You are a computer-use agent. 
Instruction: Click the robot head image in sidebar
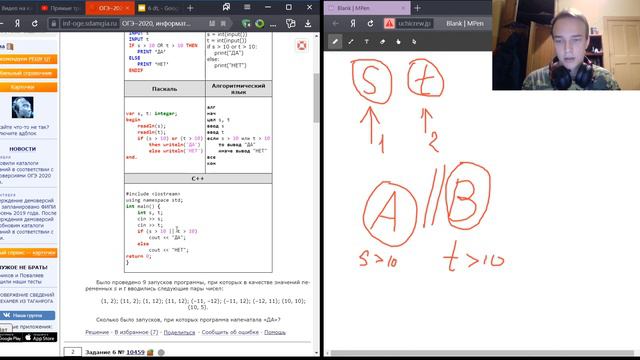(22, 107)
